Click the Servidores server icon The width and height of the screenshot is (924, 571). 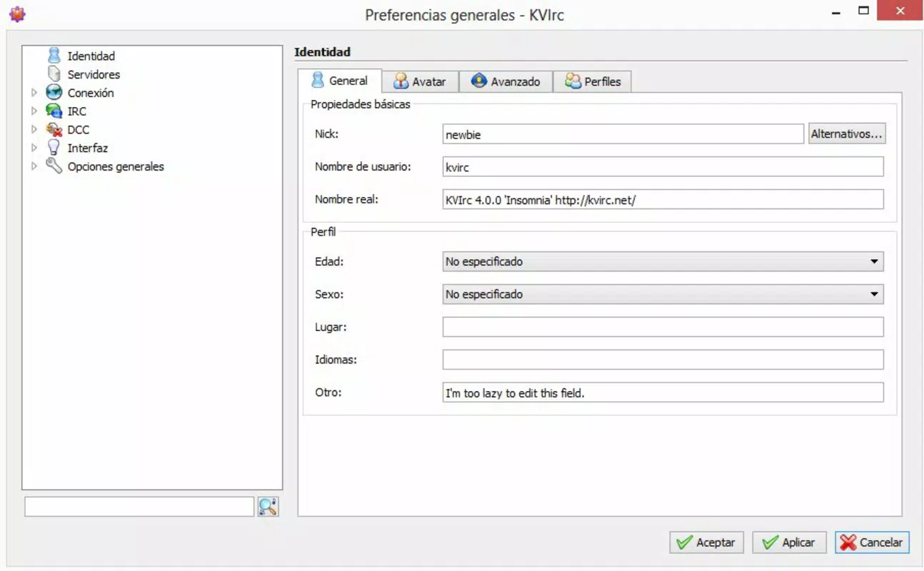point(54,74)
